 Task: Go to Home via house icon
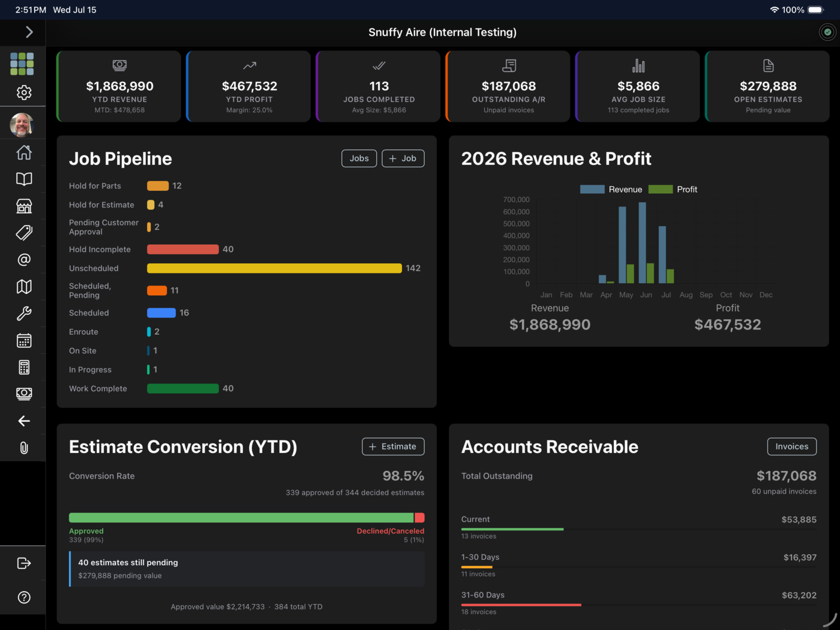point(24,152)
